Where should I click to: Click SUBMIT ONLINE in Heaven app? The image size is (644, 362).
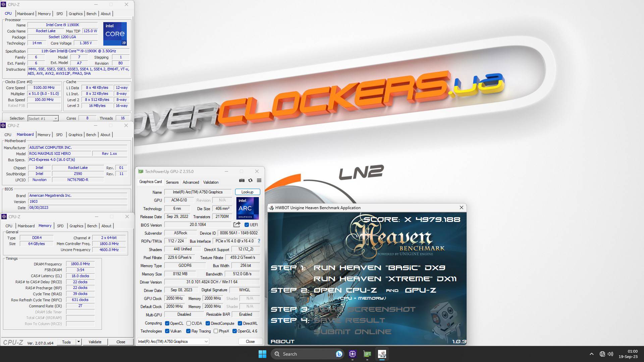click(353, 332)
